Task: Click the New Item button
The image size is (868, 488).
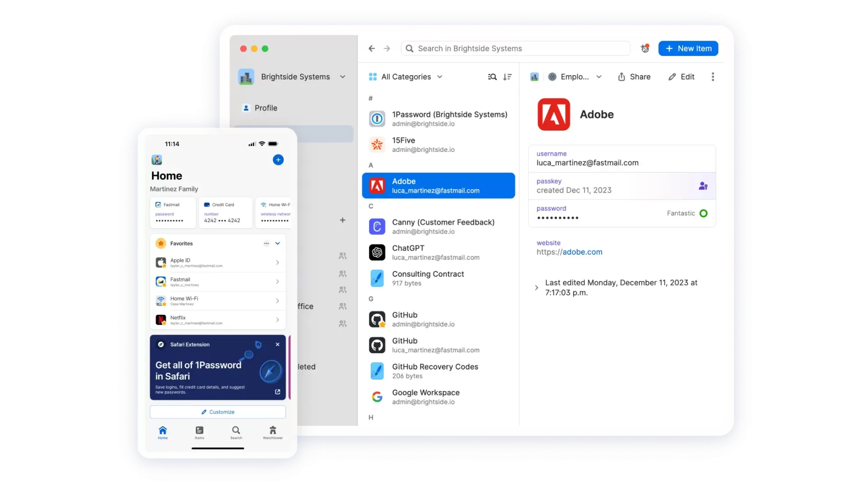Action: 688,48
